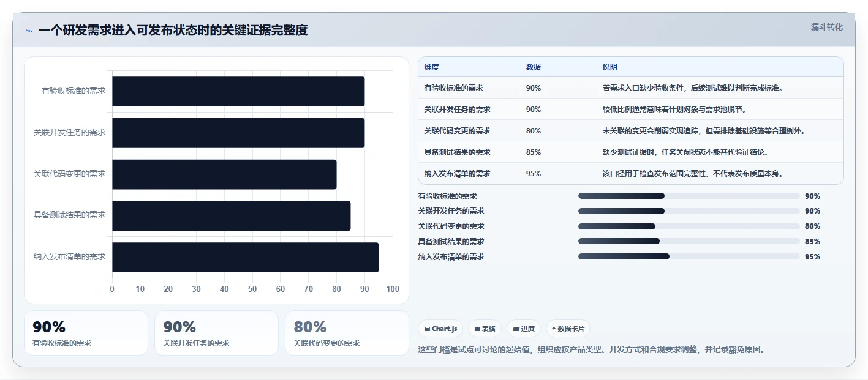The height and width of the screenshot is (380, 868).
Task: Click the progress bar for 关联开发任务的需求
Action: [689, 211]
